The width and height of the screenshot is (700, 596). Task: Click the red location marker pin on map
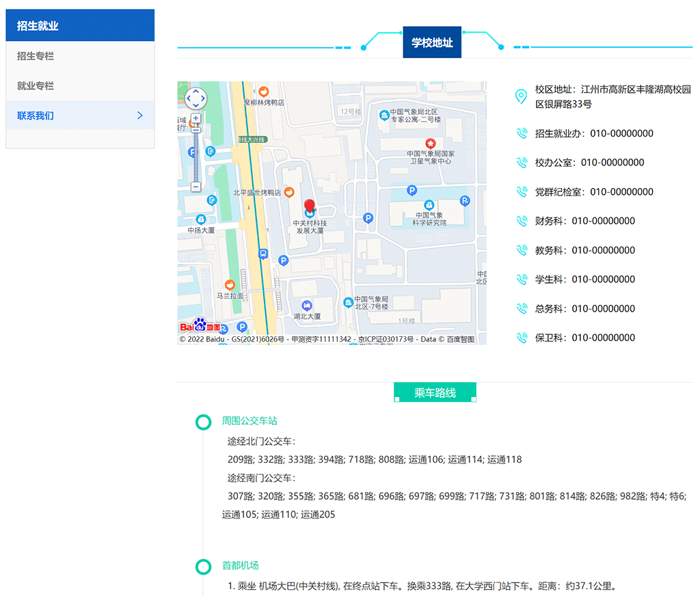310,206
